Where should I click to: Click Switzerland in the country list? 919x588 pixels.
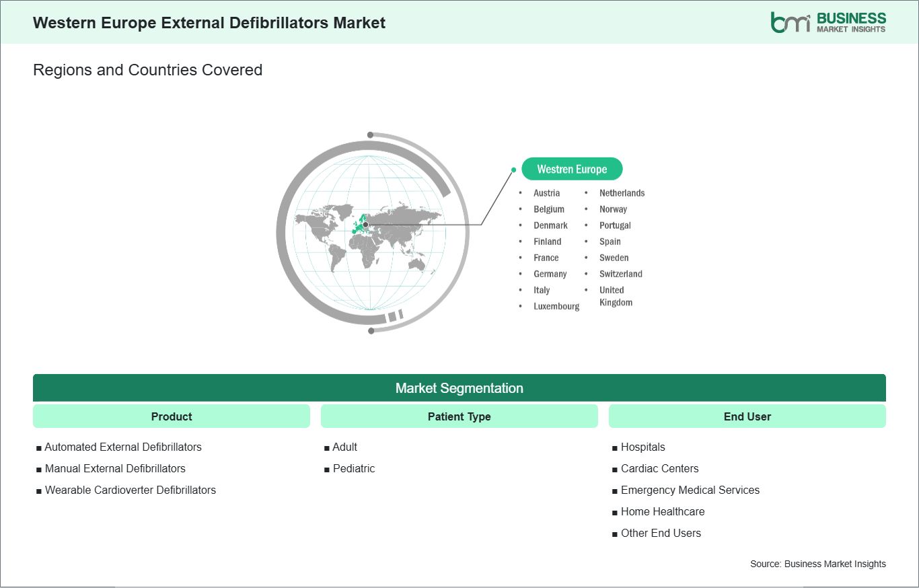[x=621, y=274]
